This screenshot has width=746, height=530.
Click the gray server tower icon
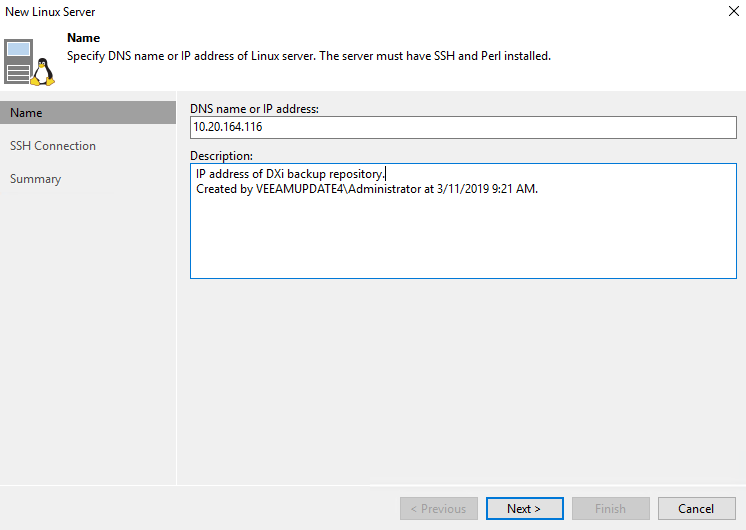click(19, 61)
